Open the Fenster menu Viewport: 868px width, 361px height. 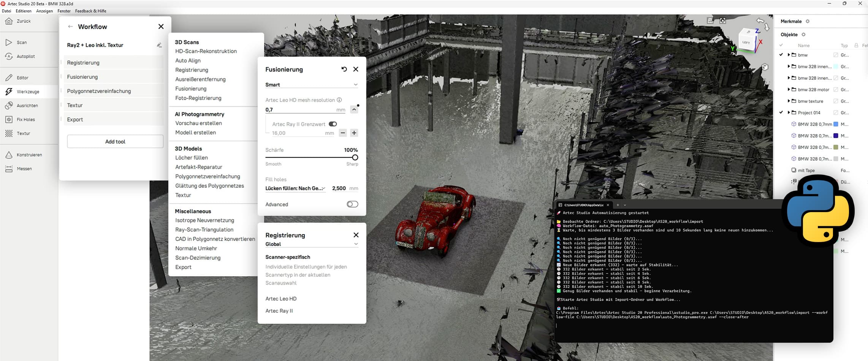click(64, 11)
